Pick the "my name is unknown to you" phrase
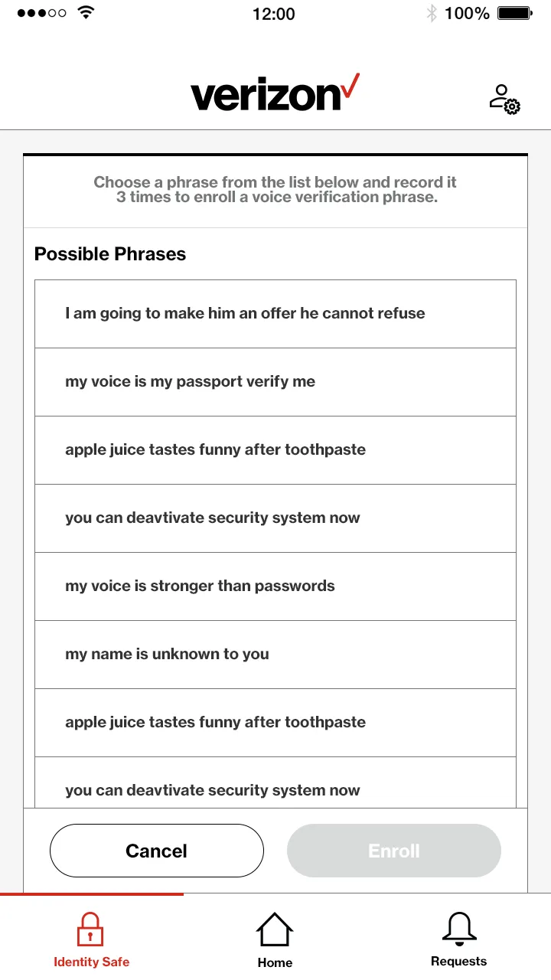 pos(275,655)
